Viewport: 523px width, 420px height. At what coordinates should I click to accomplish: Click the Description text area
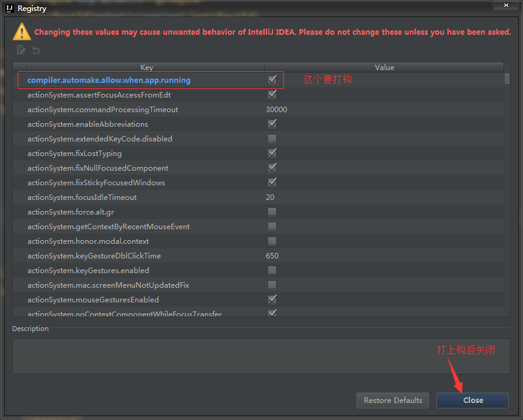261,356
